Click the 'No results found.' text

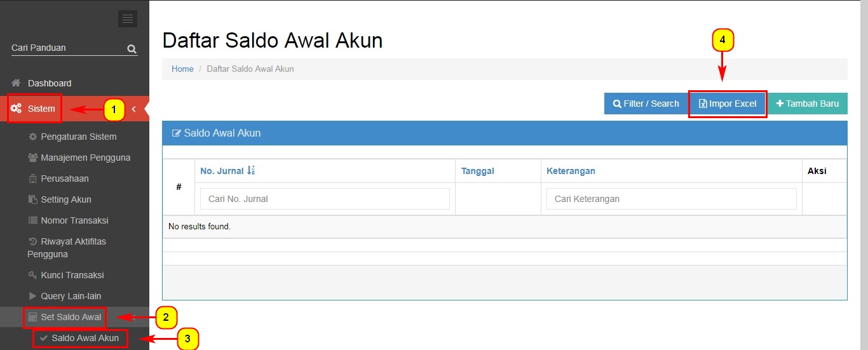[x=200, y=226]
